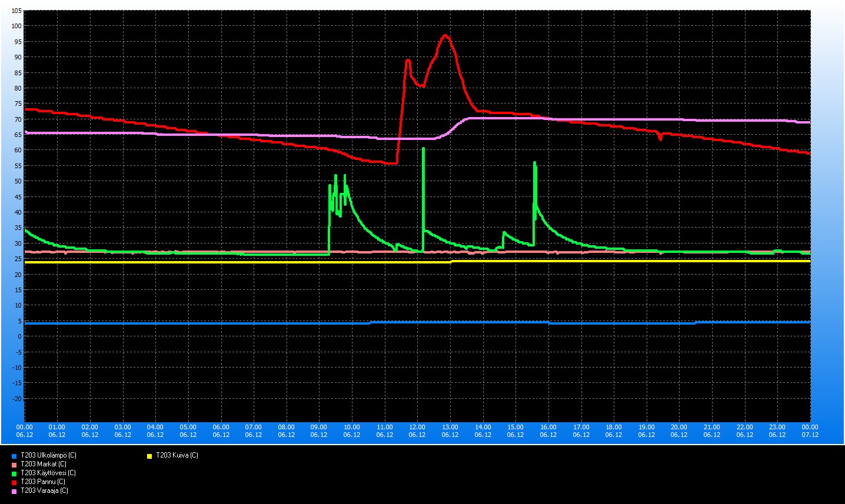
Task: Select the T203 Kuiva (C) legend label
Action: [x=177, y=455]
